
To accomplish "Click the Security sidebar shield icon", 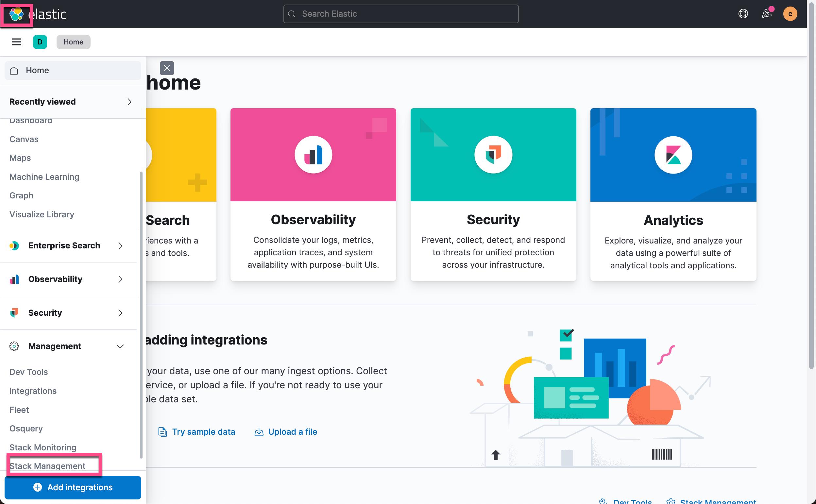I will [14, 313].
